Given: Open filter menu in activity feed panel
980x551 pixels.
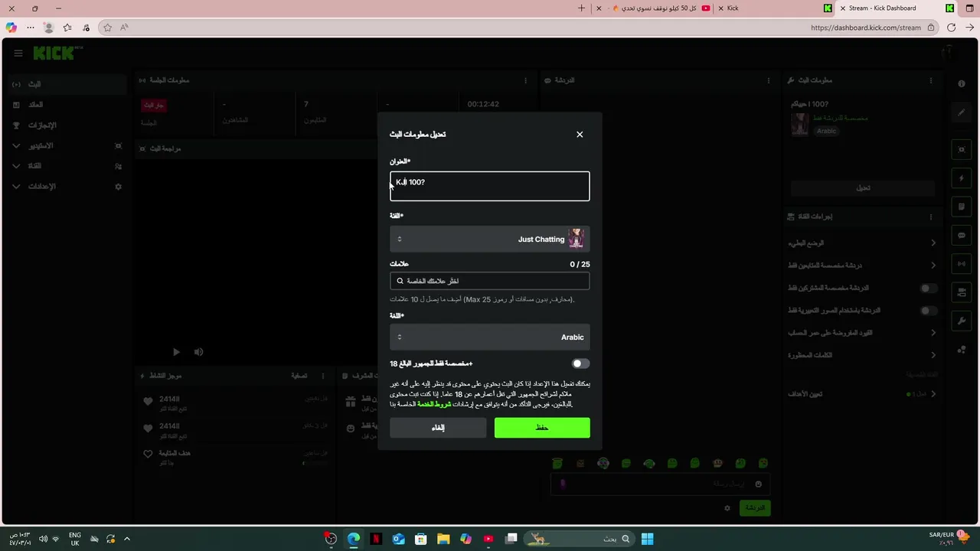Looking at the screenshot, I should click(299, 376).
